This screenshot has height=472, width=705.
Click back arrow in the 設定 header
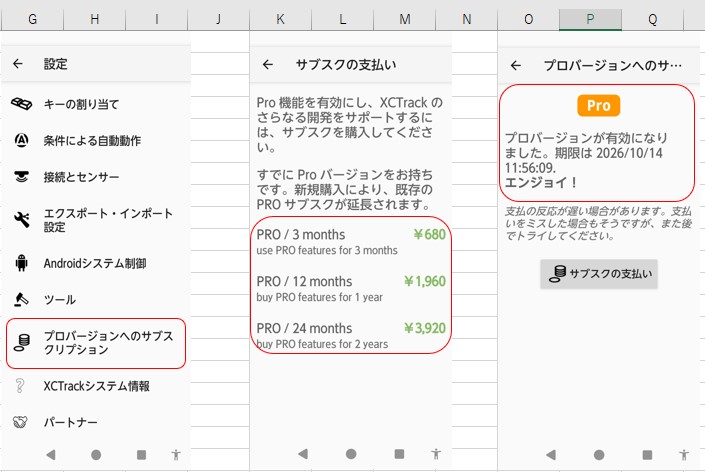coord(18,64)
